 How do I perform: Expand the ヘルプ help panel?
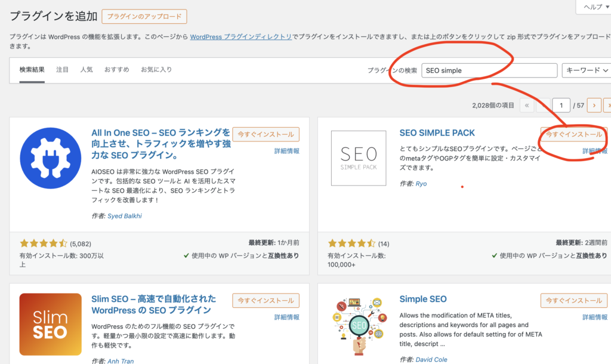coord(593,7)
